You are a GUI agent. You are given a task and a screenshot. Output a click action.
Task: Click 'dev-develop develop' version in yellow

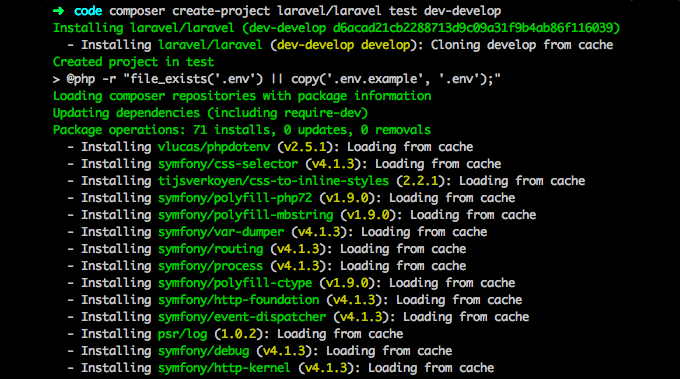(343, 45)
